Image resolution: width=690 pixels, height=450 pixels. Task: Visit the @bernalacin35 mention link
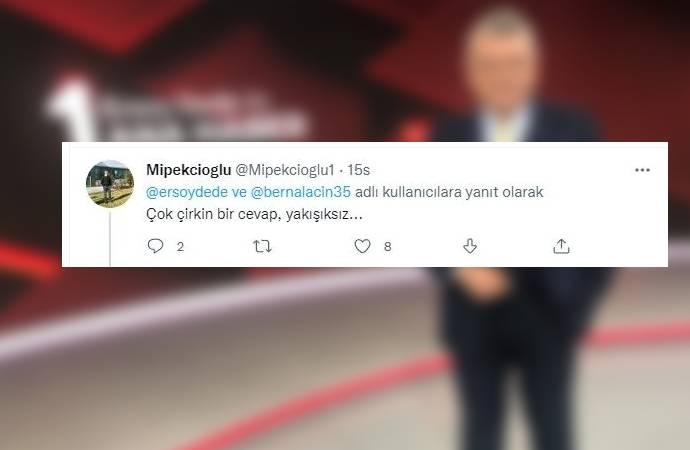click(x=301, y=192)
